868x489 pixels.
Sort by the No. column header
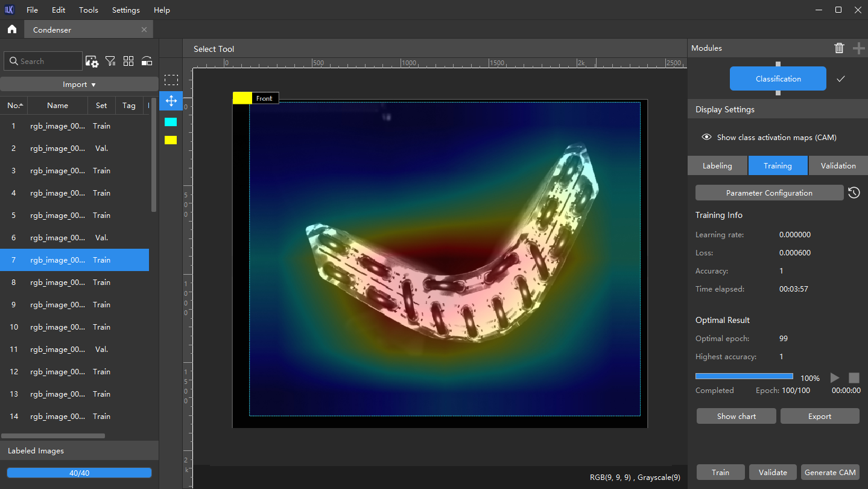coord(14,105)
